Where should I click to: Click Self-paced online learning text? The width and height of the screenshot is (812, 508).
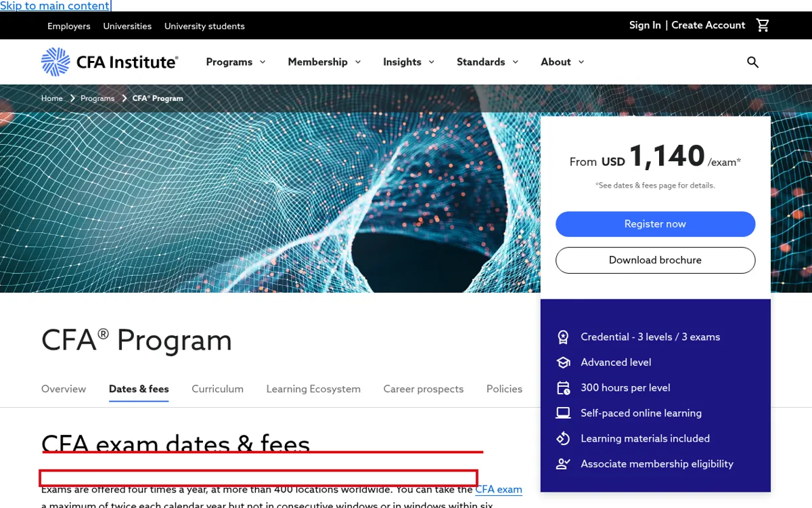tap(641, 413)
